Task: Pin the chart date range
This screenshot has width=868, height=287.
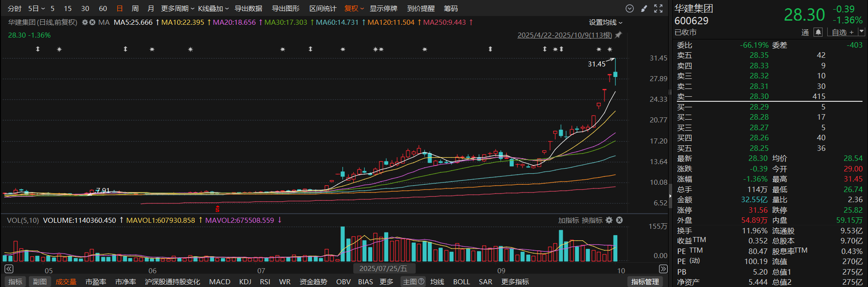Action: click(618, 35)
